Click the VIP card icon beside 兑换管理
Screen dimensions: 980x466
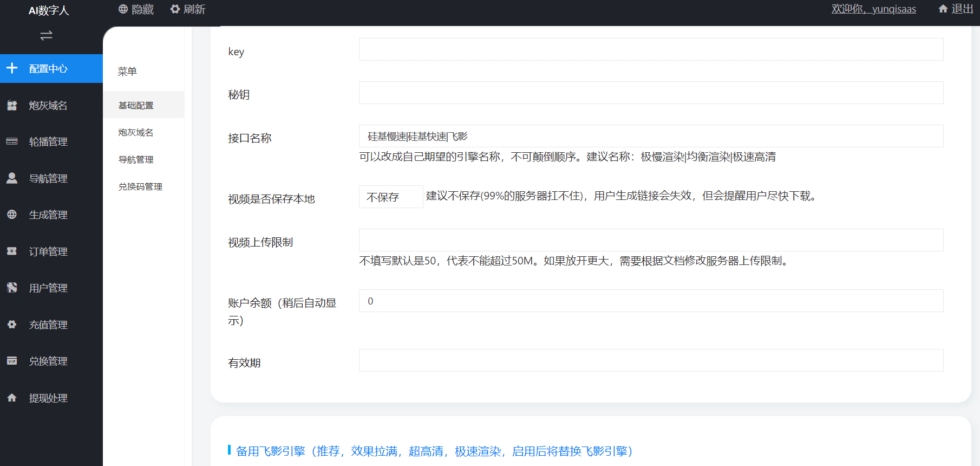coord(12,360)
